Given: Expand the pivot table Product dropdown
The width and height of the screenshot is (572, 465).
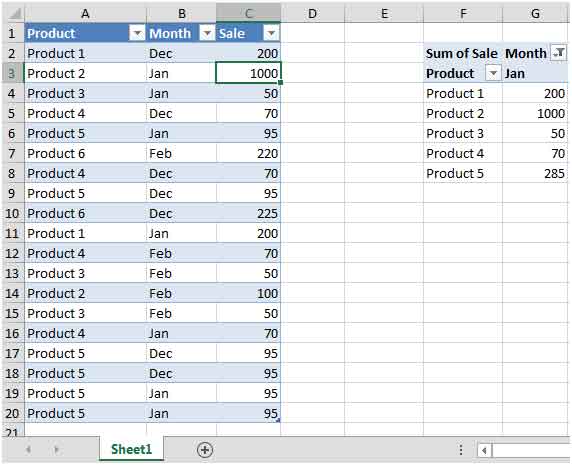Looking at the screenshot, I should click(x=493, y=73).
